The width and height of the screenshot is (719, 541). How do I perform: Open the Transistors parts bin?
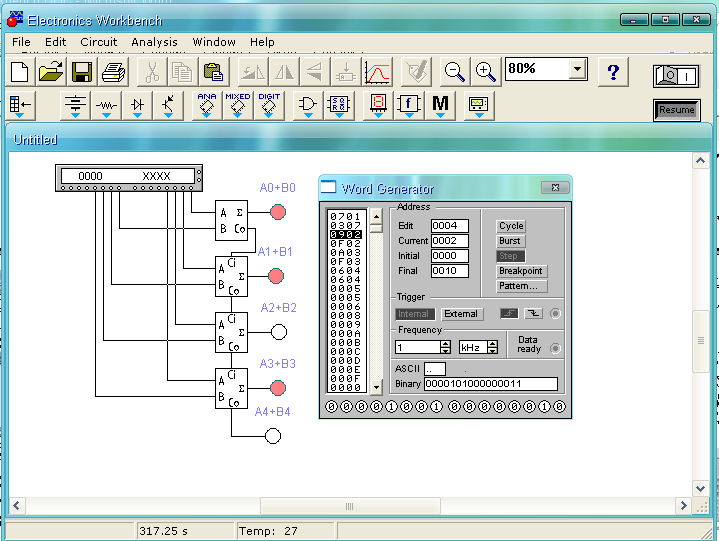(x=168, y=106)
